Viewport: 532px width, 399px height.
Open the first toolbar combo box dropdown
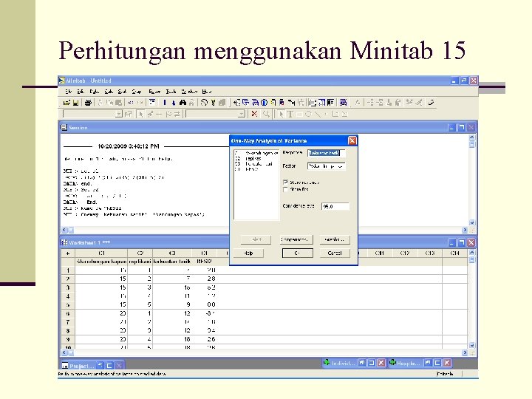119,114
